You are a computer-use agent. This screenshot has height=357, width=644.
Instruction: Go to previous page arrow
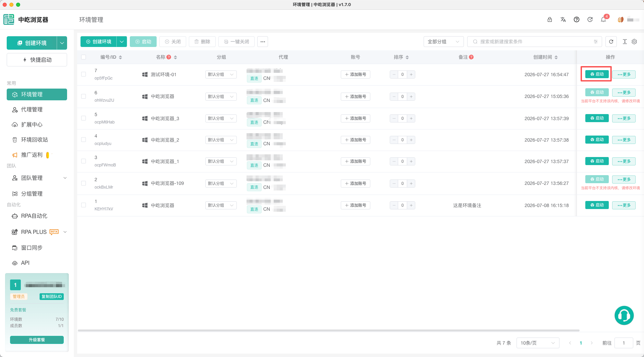[570, 343]
